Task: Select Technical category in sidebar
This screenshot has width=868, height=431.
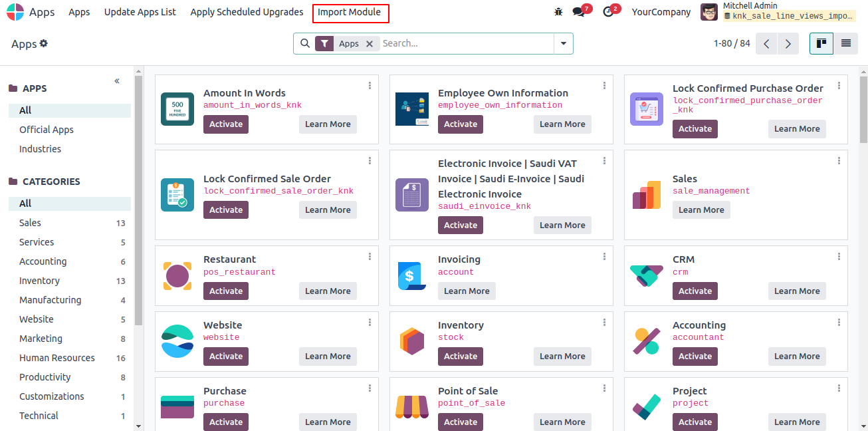Action: [x=70, y=416]
